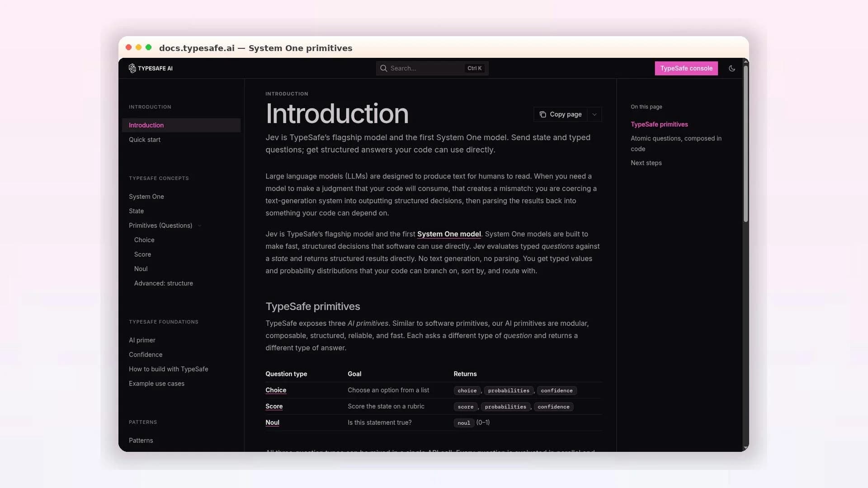This screenshot has width=868, height=488.
Task: Open Noul under Primitives in sidebar
Action: click(141, 269)
